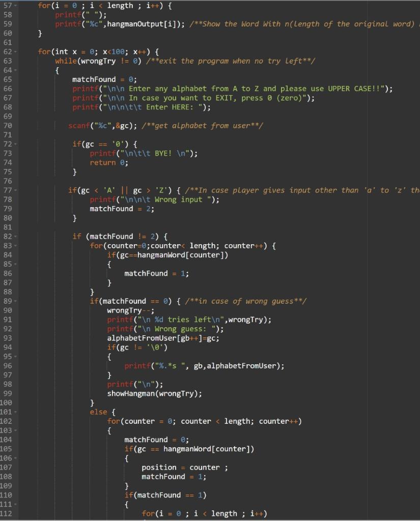
Task: Click the return 0 statement
Action: click(109, 162)
